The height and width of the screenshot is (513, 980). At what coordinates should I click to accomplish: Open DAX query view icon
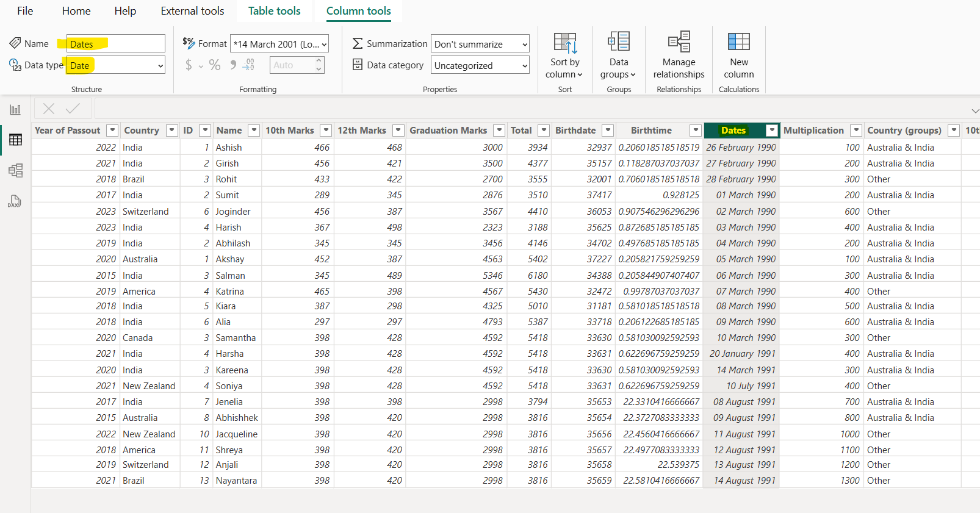(15, 201)
